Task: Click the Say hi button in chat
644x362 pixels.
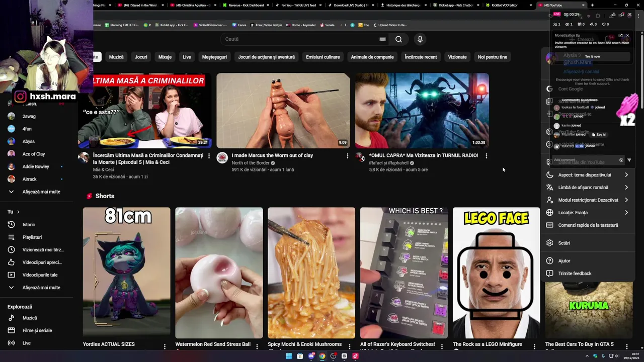Action: tap(599, 135)
